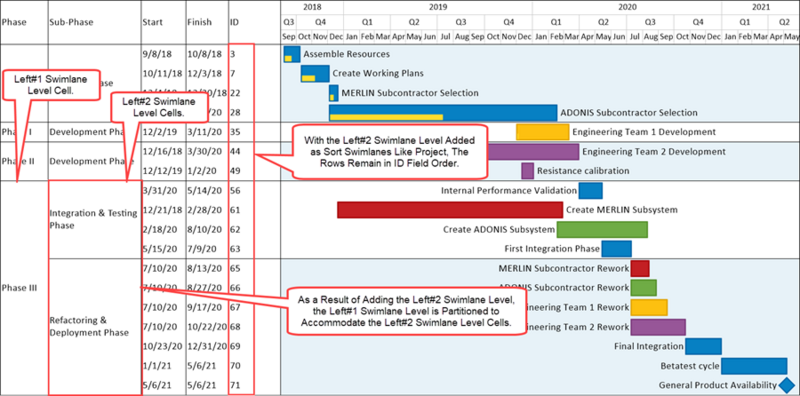Click the green ADONIS Subcontractor Rework bar
Viewport: 800px width, 396px height.
pyautogui.click(x=643, y=288)
